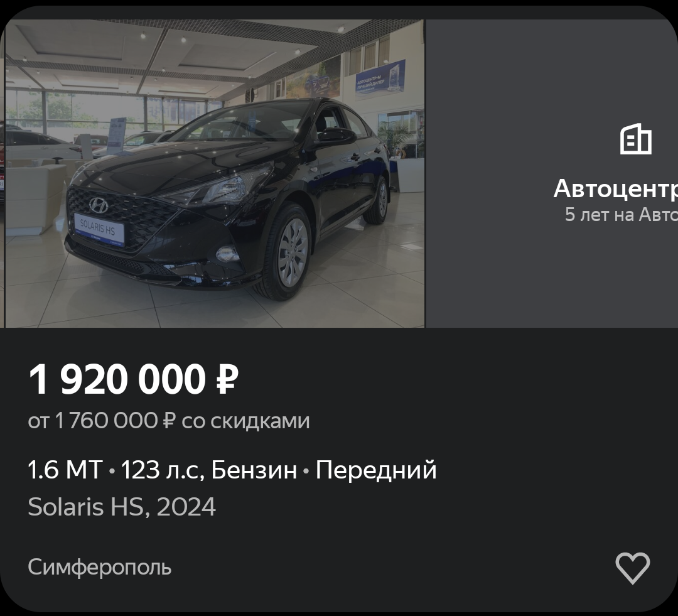The image size is (678, 616).
Task: Click the Бензин fuel type text
Action: (x=254, y=470)
